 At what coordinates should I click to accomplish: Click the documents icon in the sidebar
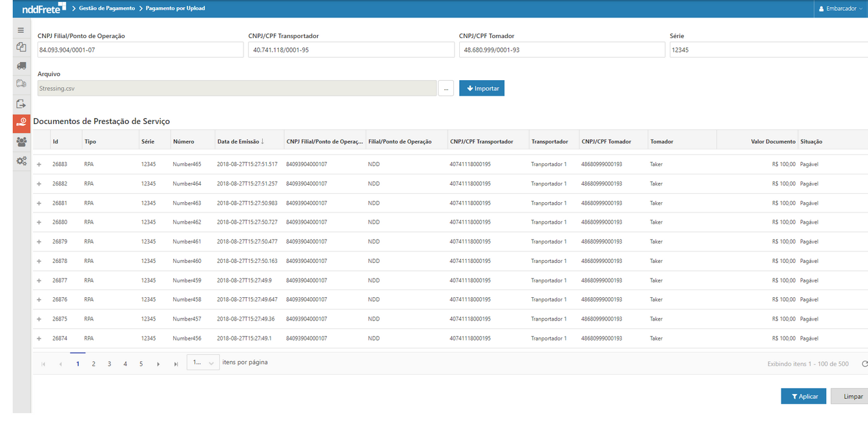21,47
